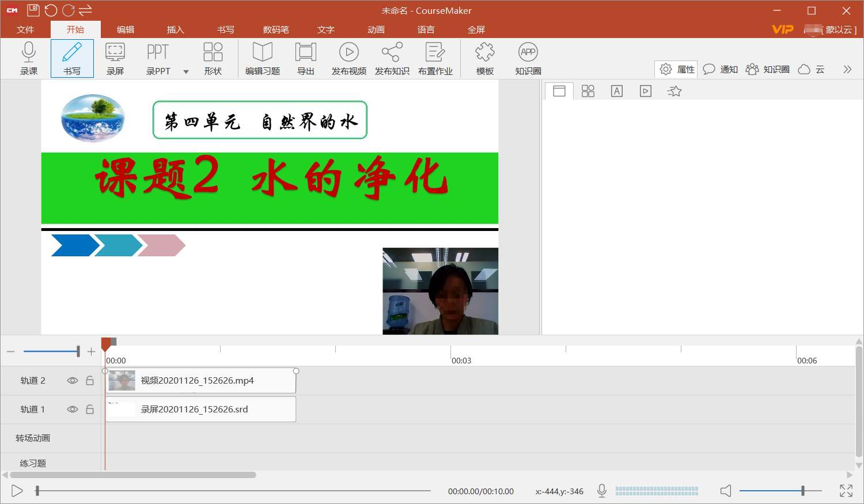This screenshot has height=504, width=864.
Task: Open 布置作业 assign homework
Action: tap(435, 58)
